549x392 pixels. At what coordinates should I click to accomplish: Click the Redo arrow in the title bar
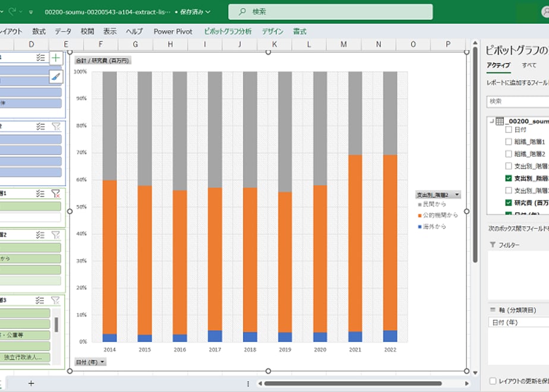[12, 11]
